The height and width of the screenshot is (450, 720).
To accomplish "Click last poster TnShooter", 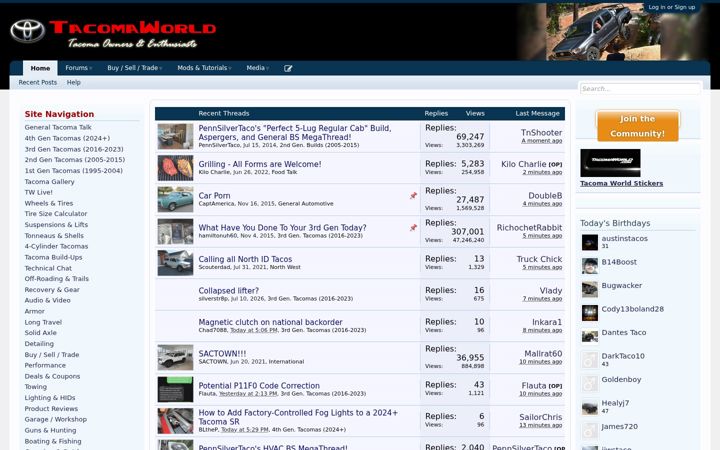I will click(x=541, y=132).
